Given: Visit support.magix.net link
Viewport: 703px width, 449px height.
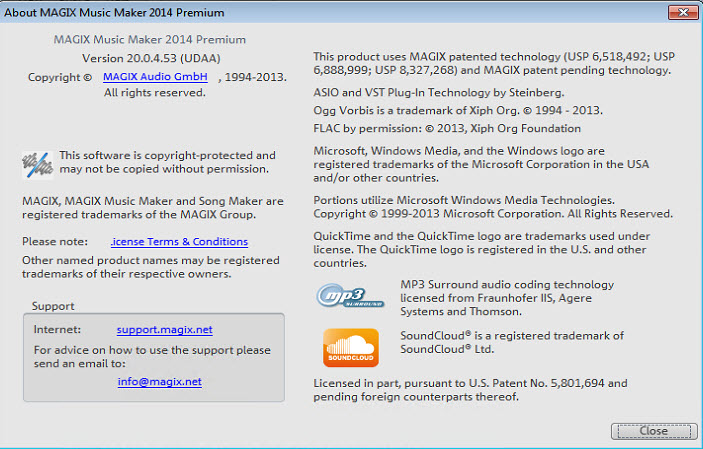Looking at the screenshot, I should (x=165, y=330).
